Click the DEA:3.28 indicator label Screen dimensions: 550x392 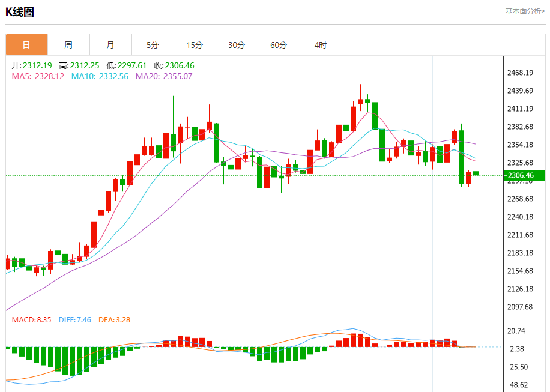tap(114, 320)
